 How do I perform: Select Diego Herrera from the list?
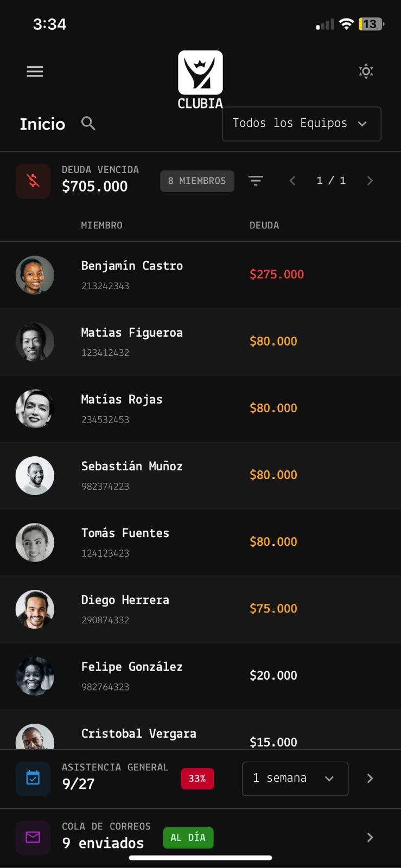point(200,609)
